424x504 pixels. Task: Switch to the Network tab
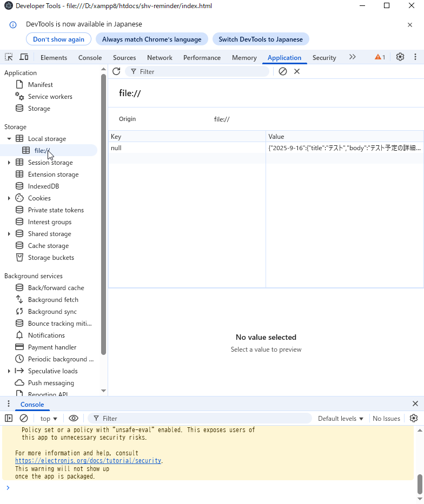pyautogui.click(x=160, y=58)
